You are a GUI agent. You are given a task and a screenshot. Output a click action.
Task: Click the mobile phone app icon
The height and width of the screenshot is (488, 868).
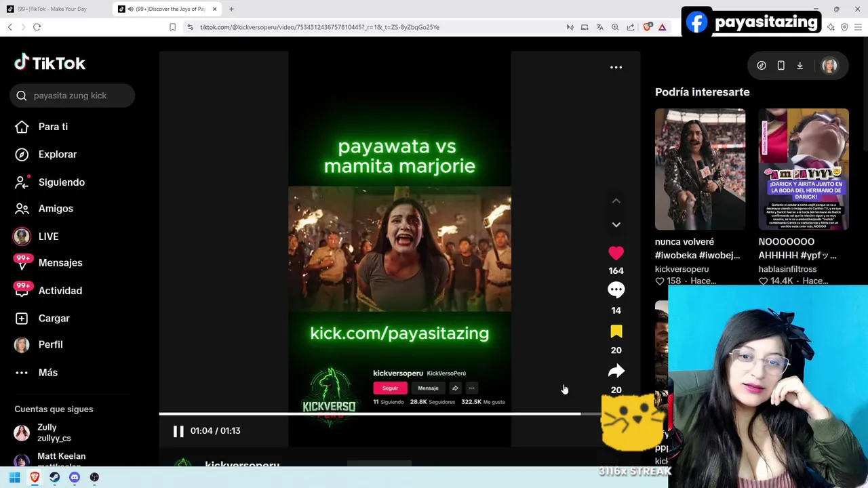(x=781, y=66)
